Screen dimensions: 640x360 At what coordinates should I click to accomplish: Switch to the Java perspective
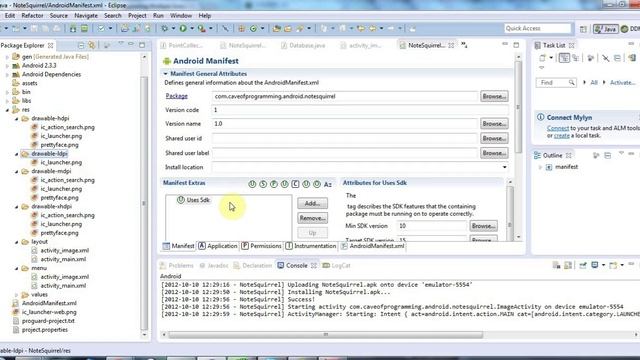(x=605, y=29)
